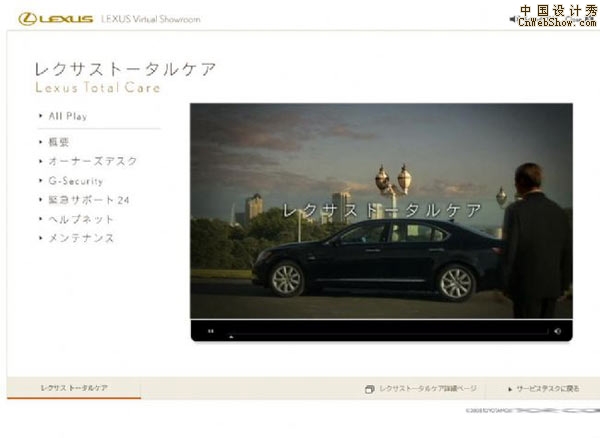Click the video progress bar
600x438 pixels.
coord(388,334)
